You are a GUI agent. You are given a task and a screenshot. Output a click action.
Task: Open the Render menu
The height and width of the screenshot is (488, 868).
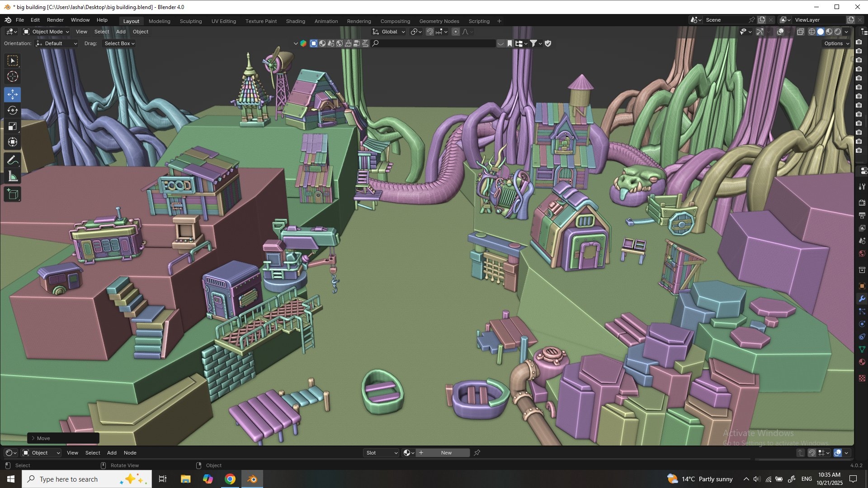55,20
